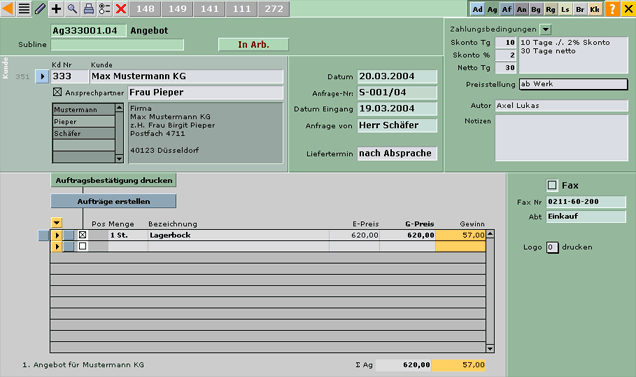Click the printer icon in toolbar

point(88,9)
